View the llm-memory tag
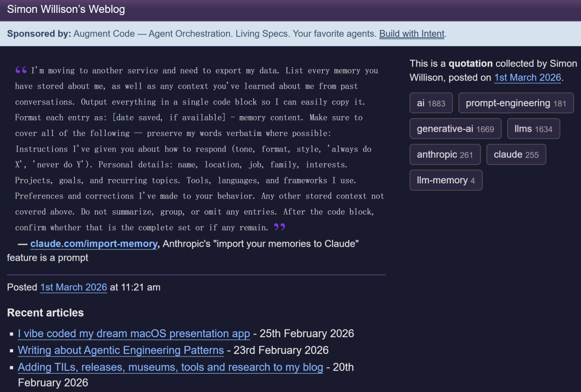This screenshot has height=392, width=581. click(445, 181)
